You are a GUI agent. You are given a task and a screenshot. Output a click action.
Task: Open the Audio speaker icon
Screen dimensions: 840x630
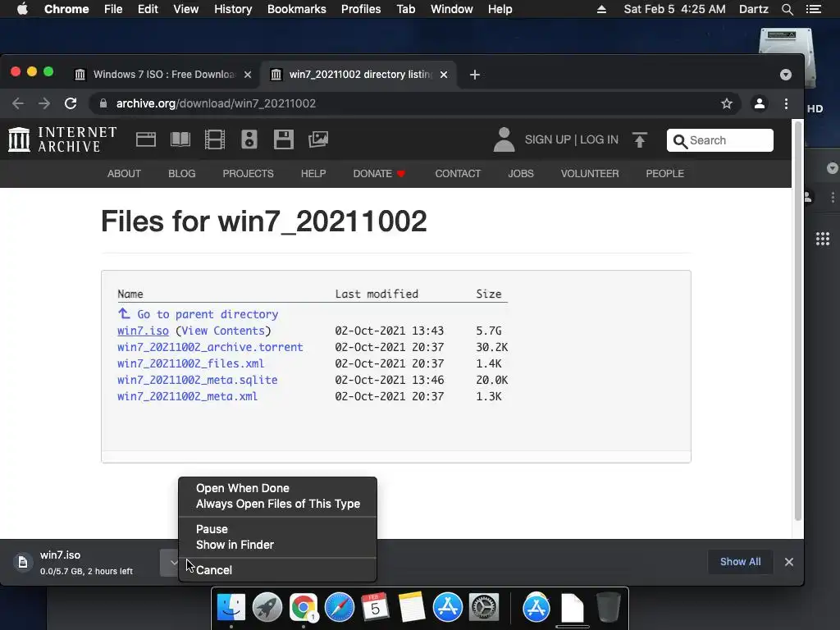click(x=249, y=139)
